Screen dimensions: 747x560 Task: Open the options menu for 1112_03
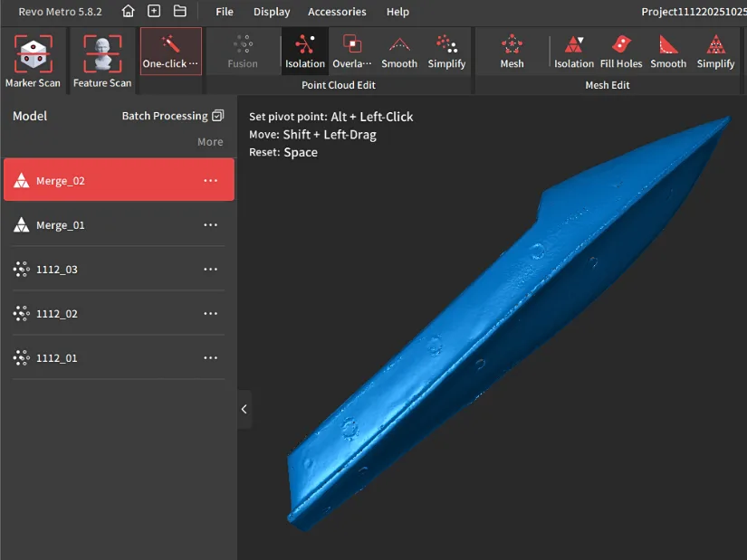pos(210,269)
